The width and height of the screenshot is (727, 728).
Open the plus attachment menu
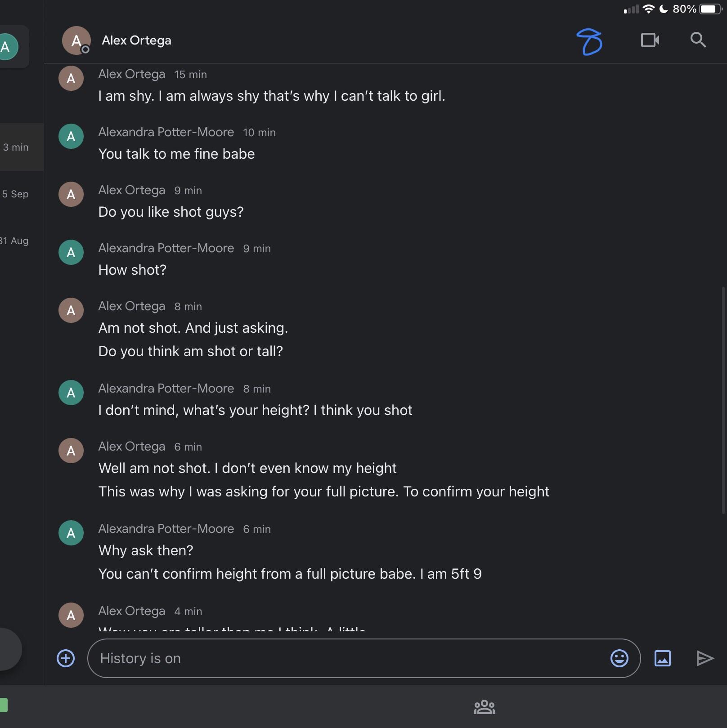pos(66,658)
